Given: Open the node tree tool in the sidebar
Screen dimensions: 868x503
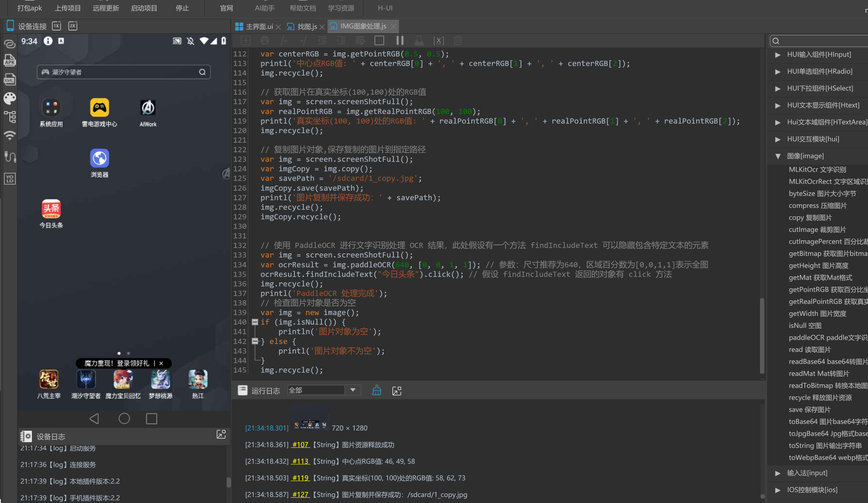Looking at the screenshot, I should (x=10, y=117).
